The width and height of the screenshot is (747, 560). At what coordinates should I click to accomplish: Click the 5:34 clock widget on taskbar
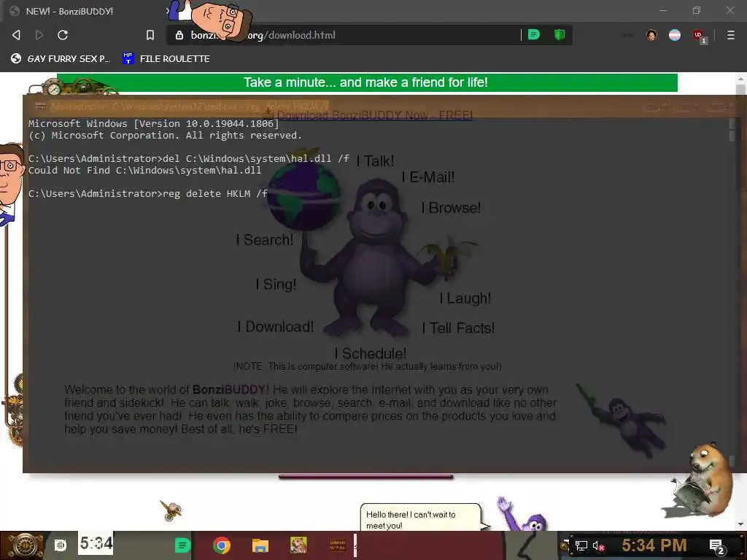[x=96, y=543]
